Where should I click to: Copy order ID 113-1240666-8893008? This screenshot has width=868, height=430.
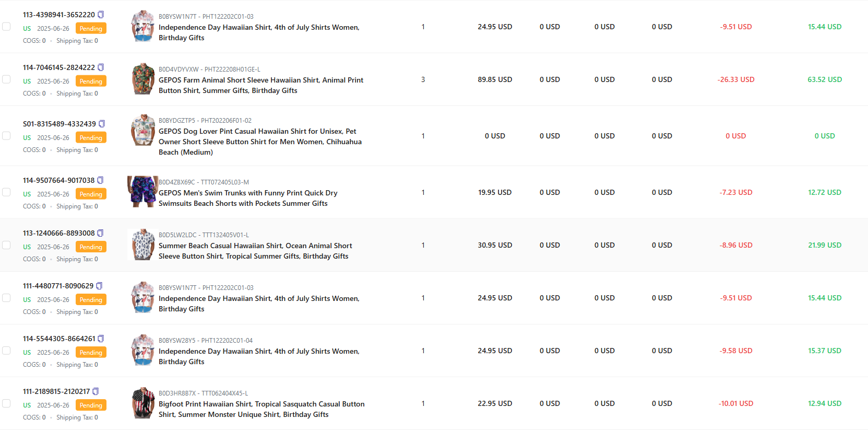100,233
